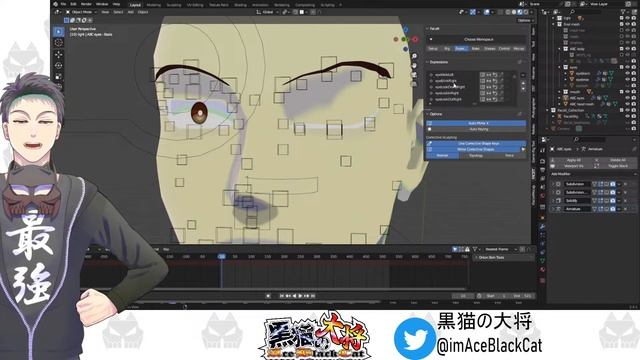Viewport: 640px width, 360px height.
Task: Select the Cursor tool in toolbar
Action: click(59, 42)
